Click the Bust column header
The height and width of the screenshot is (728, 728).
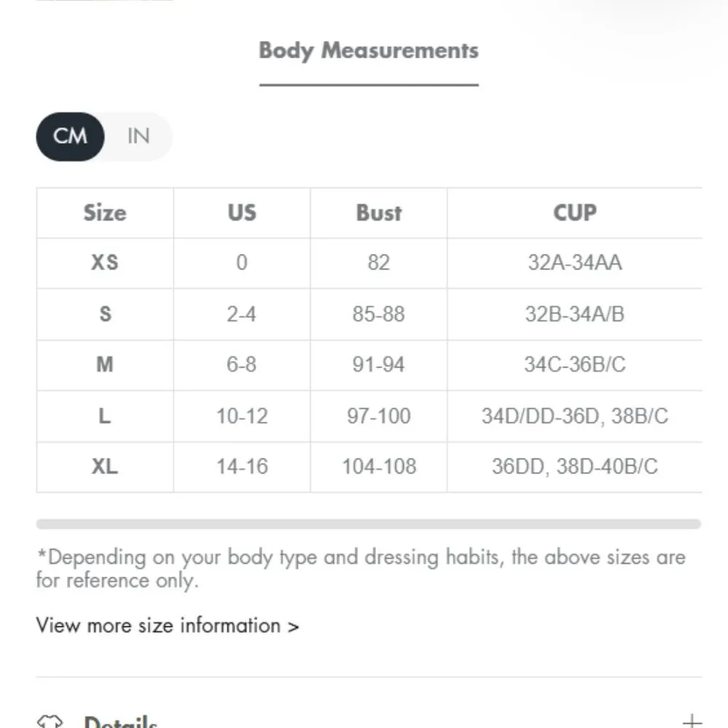pyautogui.click(x=379, y=213)
